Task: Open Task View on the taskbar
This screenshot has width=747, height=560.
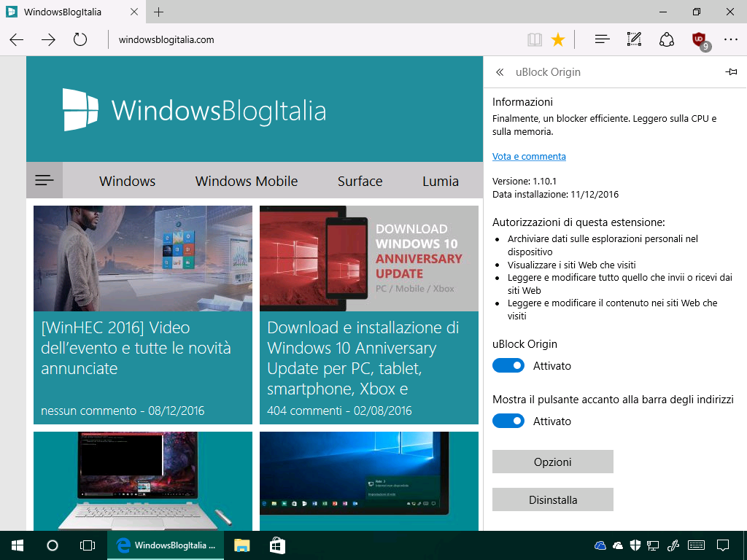Action: coord(88,545)
